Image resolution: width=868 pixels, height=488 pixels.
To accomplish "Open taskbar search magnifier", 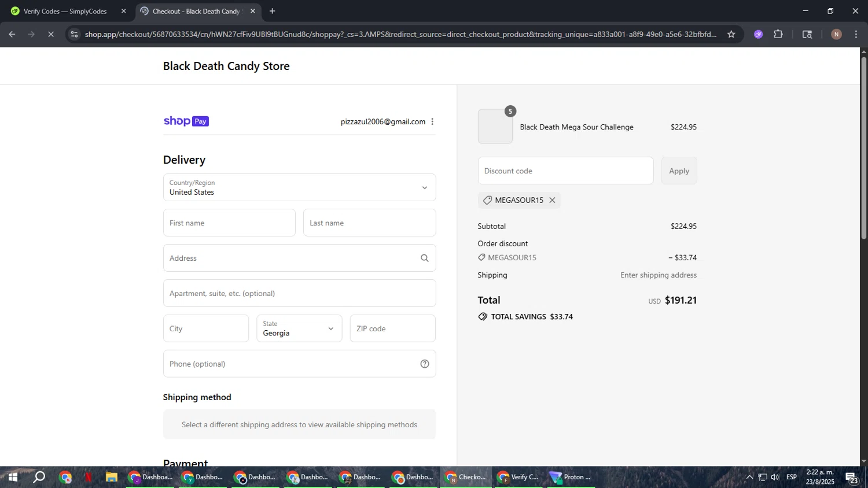I will click(x=39, y=477).
